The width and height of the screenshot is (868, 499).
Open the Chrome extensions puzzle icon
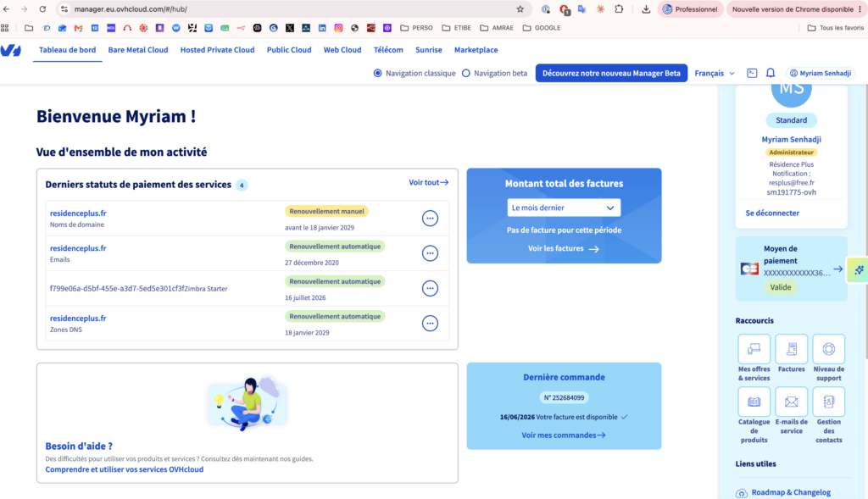[619, 8]
